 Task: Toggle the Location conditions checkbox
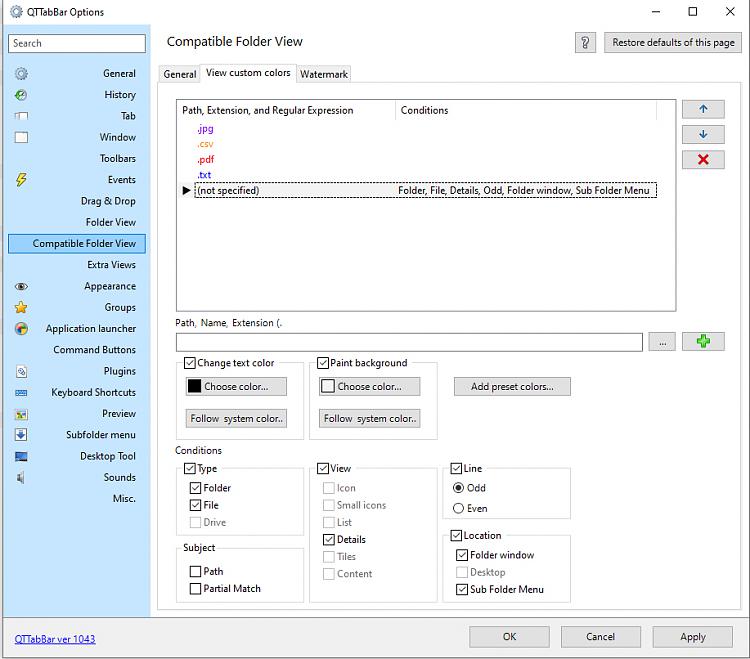coord(456,536)
